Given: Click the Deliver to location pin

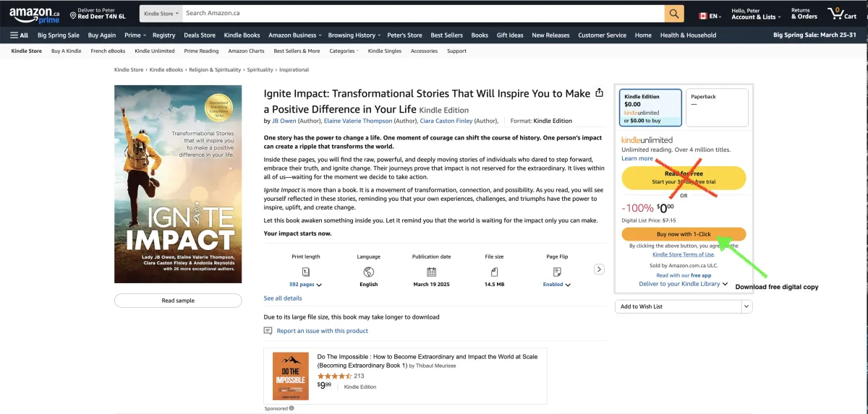Looking at the screenshot, I should 74,14.
